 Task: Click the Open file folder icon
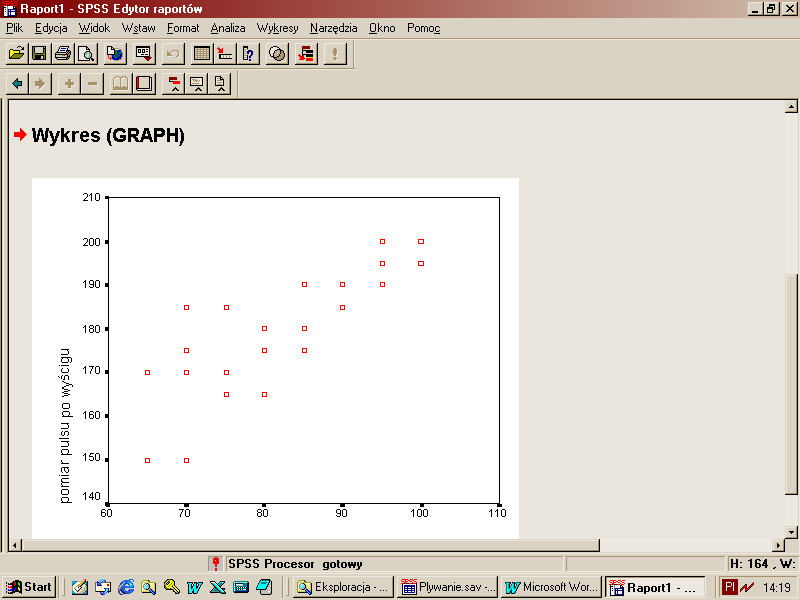[16, 53]
